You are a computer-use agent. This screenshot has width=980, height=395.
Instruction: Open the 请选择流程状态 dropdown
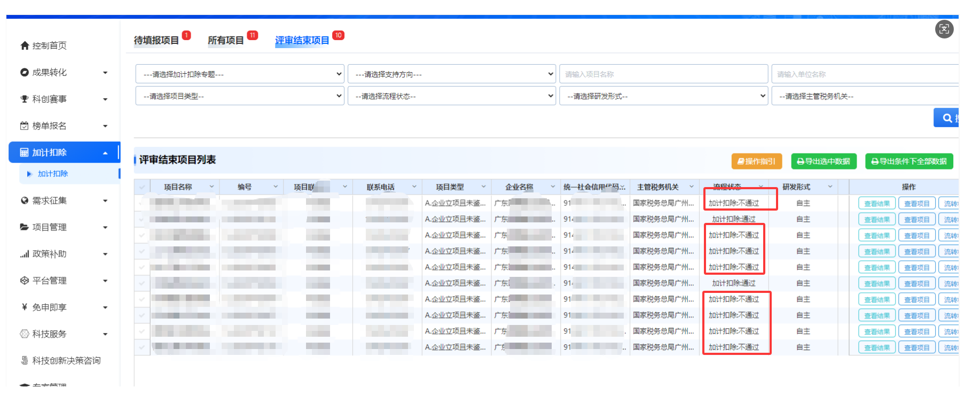coord(451,96)
